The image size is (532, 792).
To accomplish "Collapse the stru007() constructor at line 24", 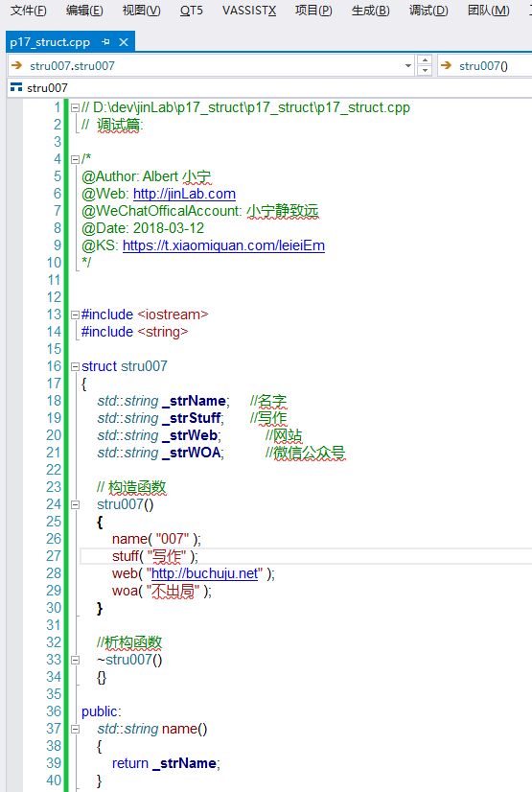I will (75, 504).
